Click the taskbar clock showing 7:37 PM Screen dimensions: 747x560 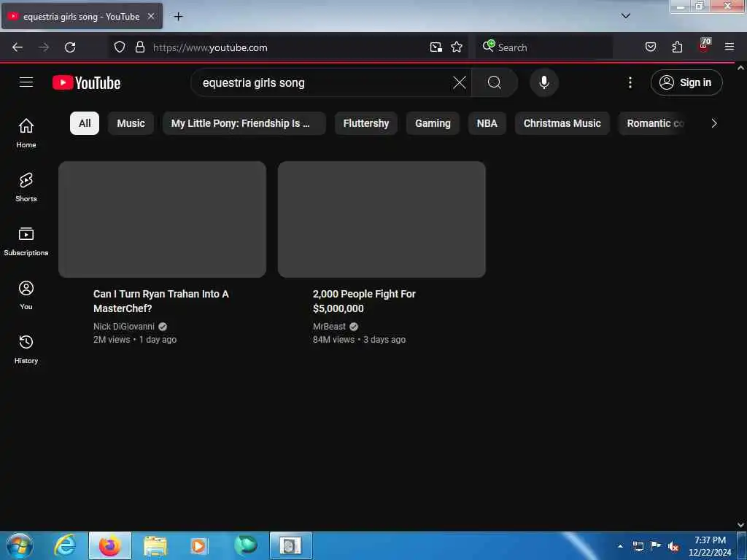[710, 546]
